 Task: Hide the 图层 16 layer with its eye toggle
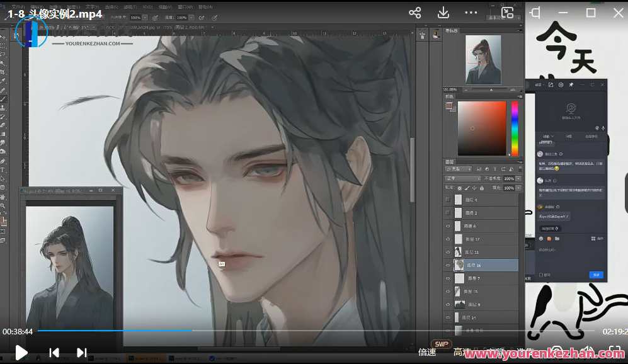(x=447, y=265)
